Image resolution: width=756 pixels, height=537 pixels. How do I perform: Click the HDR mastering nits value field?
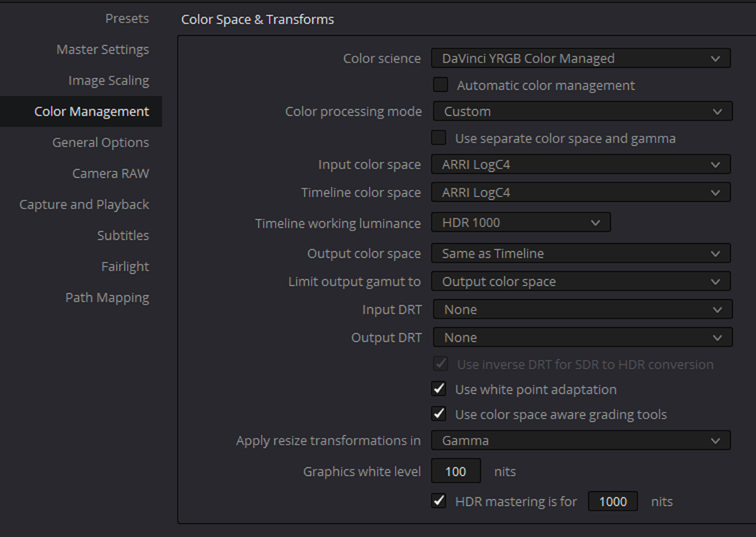[x=613, y=501]
